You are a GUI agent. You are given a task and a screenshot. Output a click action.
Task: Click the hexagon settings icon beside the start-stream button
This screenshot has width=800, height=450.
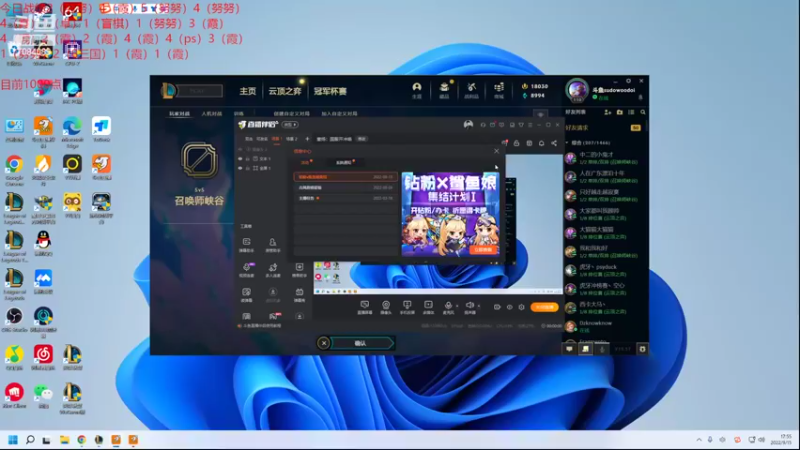(521, 307)
